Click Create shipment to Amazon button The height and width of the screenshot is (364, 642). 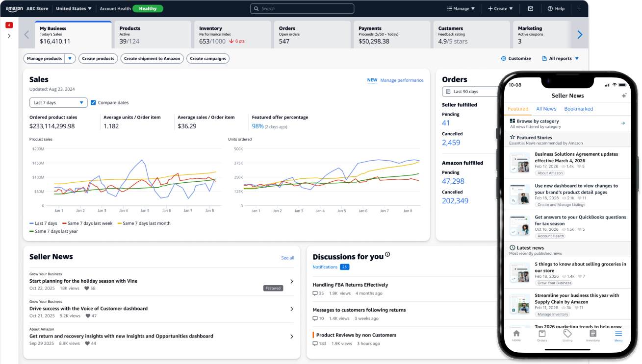click(152, 59)
